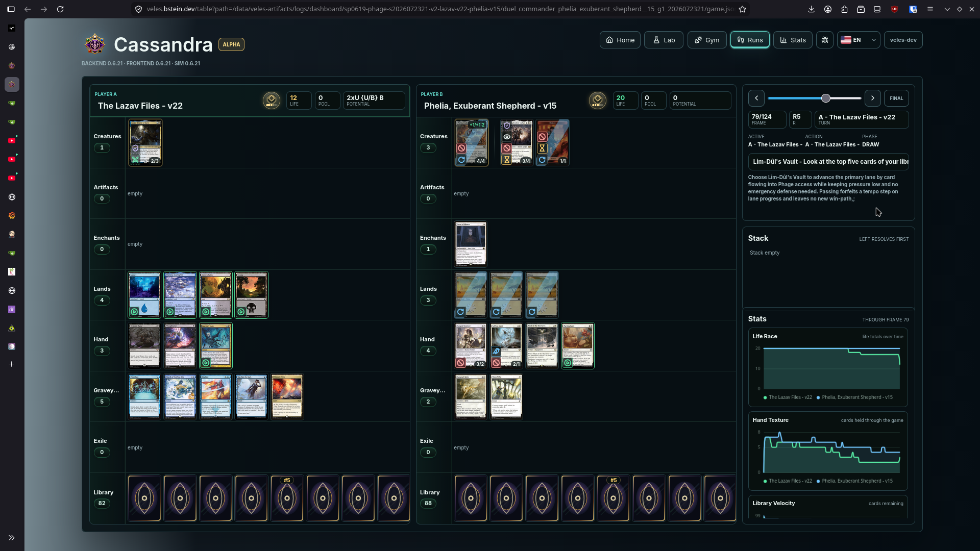The height and width of the screenshot is (551, 980).
Task: Click the untap arrow icon on Phelia's 4/4 card
Action: coord(461,160)
